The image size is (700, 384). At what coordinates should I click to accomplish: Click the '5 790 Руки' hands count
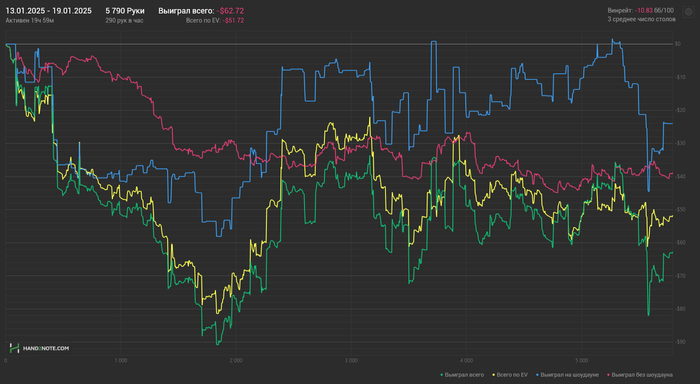[125, 11]
